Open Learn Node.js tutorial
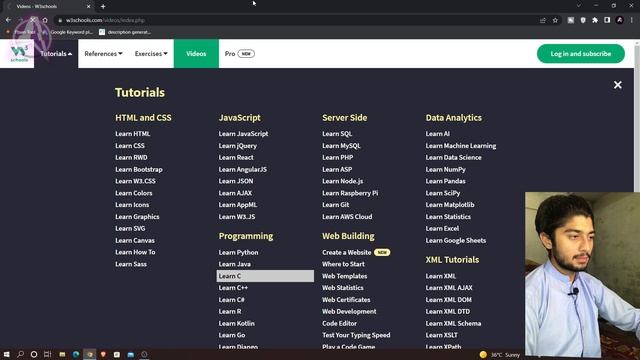 pyautogui.click(x=342, y=181)
